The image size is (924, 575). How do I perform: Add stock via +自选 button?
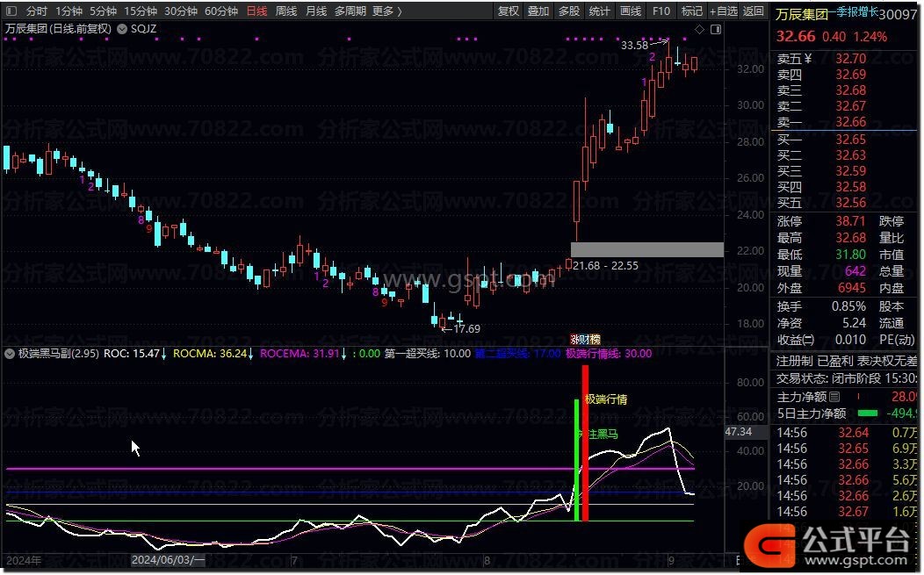click(724, 11)
